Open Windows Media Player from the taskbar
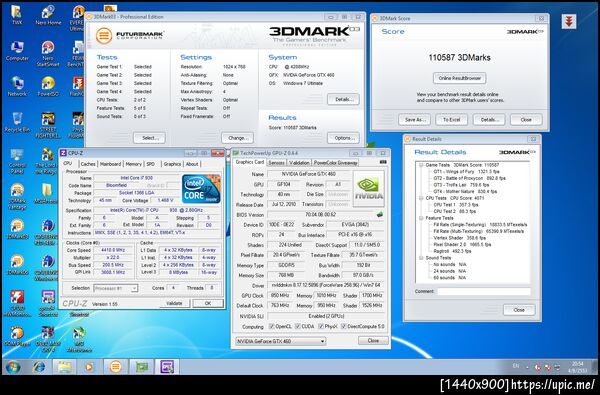 (89, 367)
